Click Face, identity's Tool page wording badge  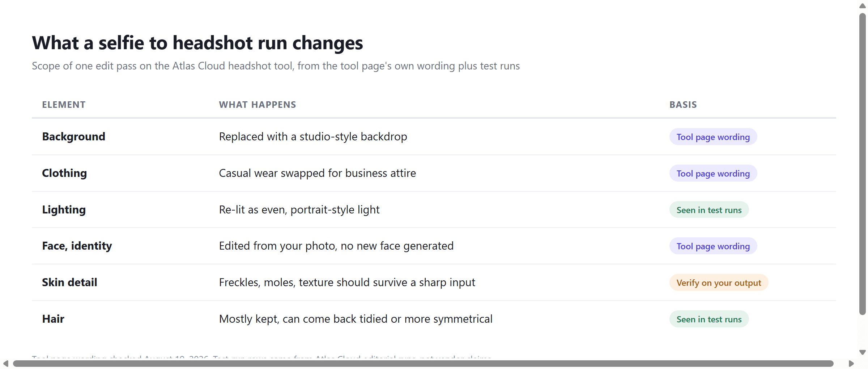tap(713, 246)
